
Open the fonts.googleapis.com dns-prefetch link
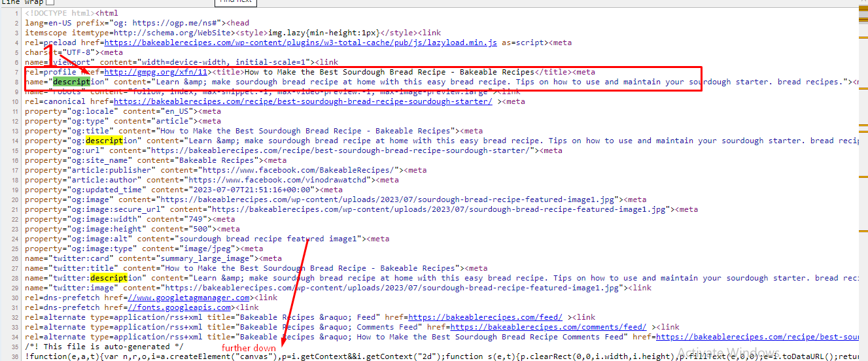click(180, 307)
